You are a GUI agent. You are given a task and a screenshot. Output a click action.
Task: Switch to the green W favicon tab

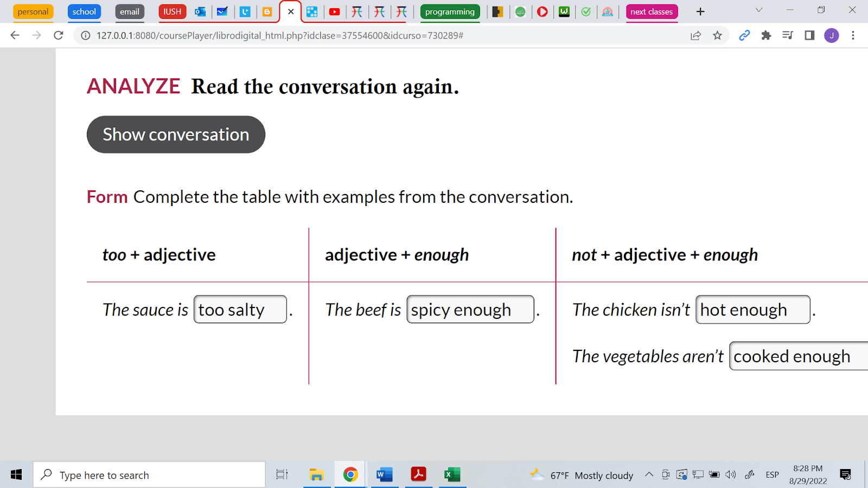(564, 12)
